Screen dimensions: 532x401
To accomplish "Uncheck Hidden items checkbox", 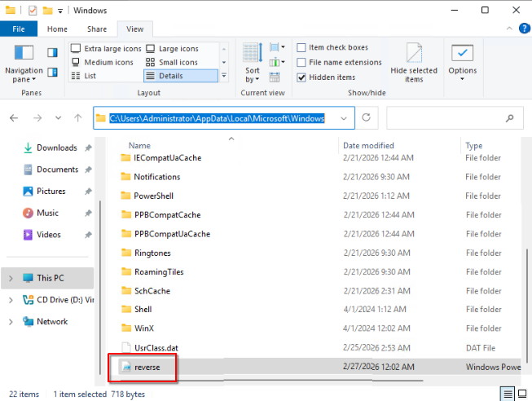I will click(x=301, y=77).
